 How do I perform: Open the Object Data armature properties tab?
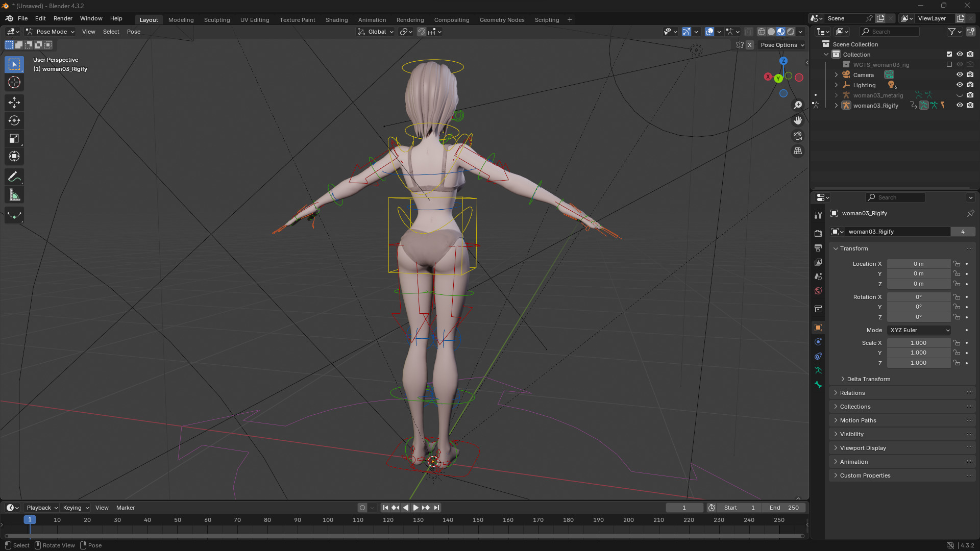818,370
